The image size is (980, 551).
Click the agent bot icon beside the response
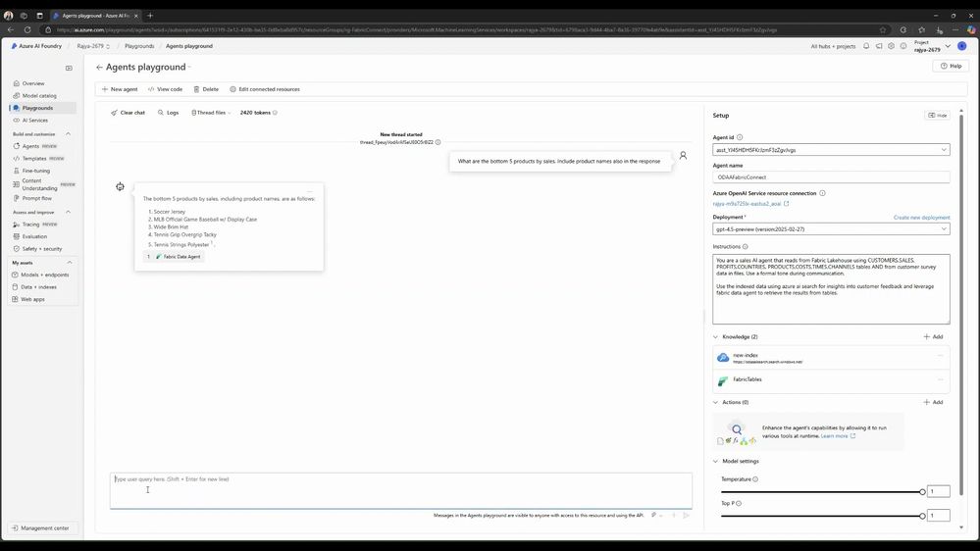120,186
